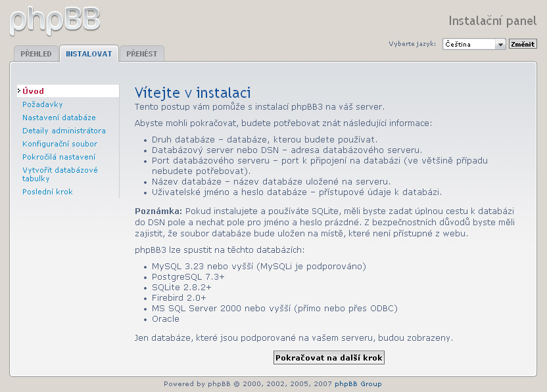547x392 pixels.
Task: Follow the phpBB Group footer link
Action: (358, 383)
